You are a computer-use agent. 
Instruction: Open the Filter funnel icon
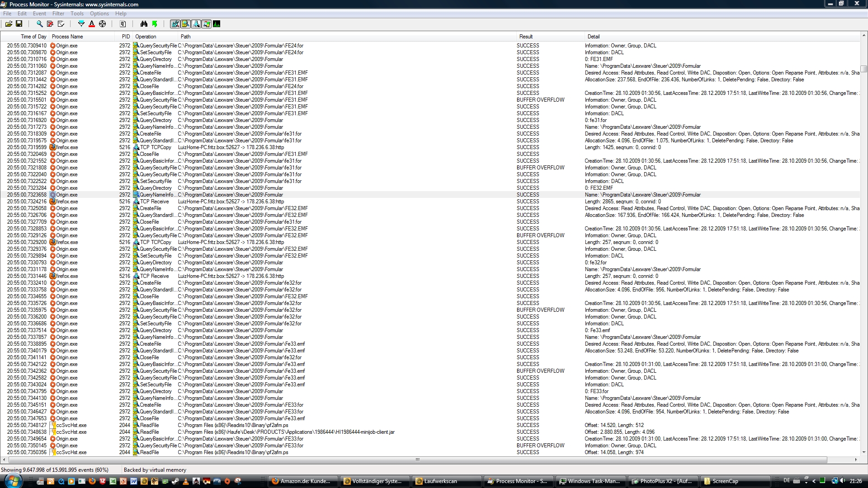(81, 24)
